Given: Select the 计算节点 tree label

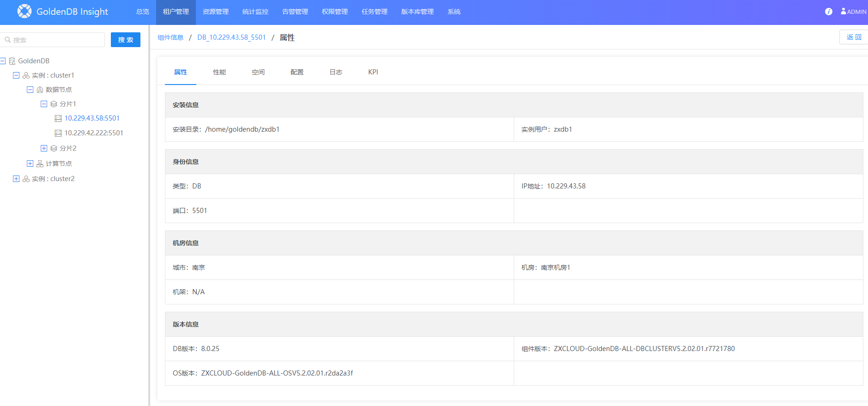Looking at the screenshot, I should click(59, 164).
